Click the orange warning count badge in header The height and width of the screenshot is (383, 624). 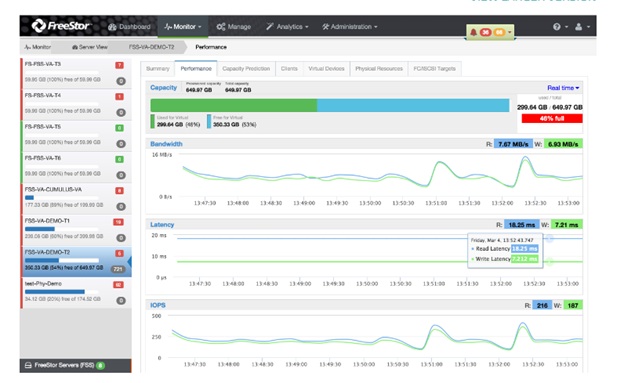pyautogui.click(x=499, y=32)
